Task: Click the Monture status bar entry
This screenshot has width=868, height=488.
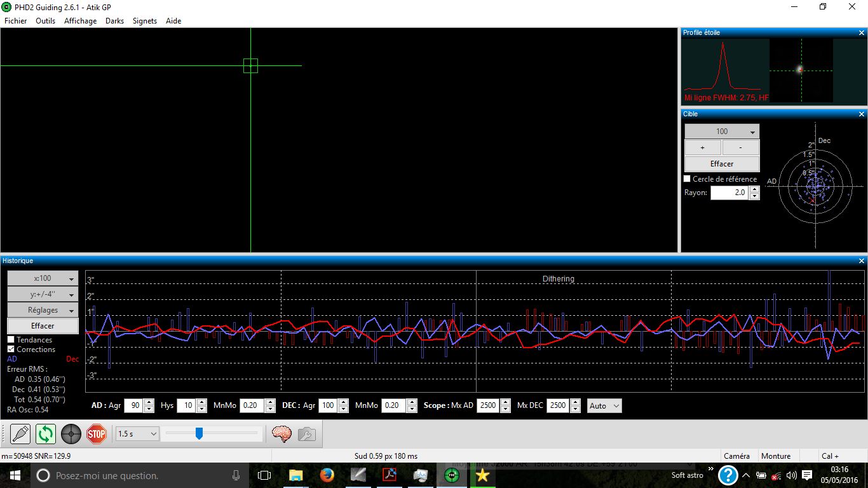Action: pos(776,456)
